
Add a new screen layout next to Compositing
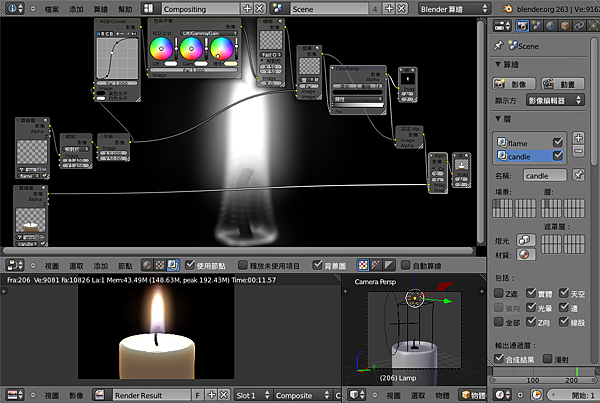[247, 8]
